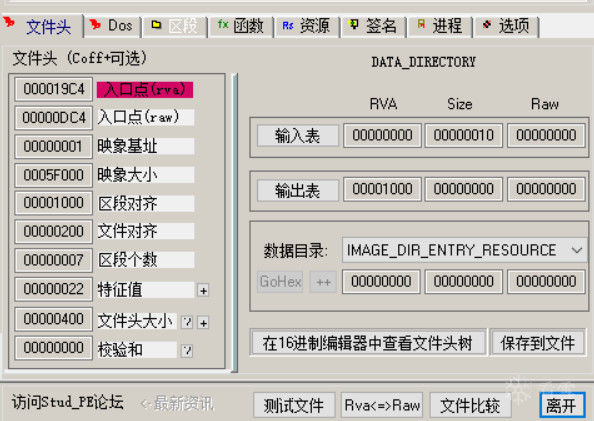
Task: Expand the 文件头大小 plus button
Action: coord(203,323)
